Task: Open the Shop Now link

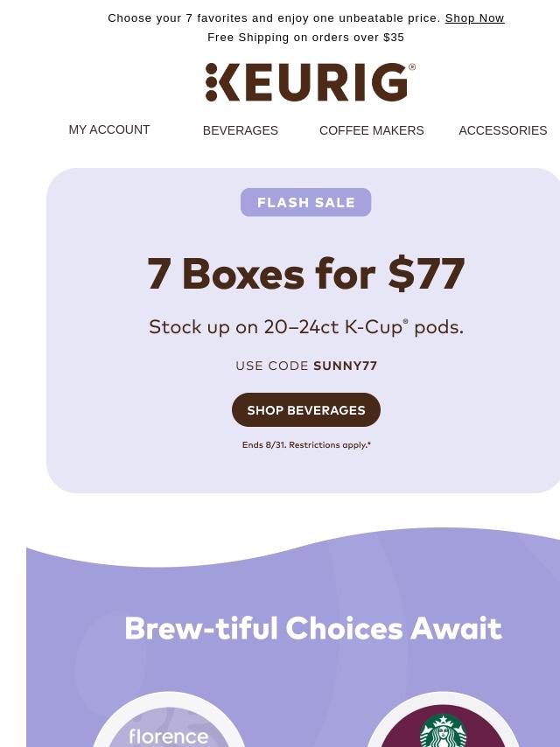Action: pyautogui.click(x=474, y=18)
